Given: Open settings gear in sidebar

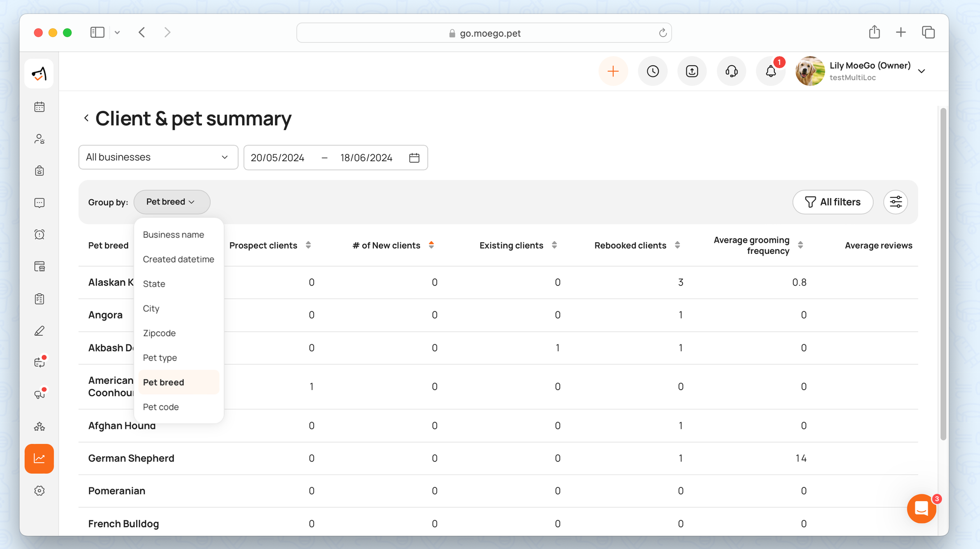Looking at the screenshot, I should [x=40, y=491].
